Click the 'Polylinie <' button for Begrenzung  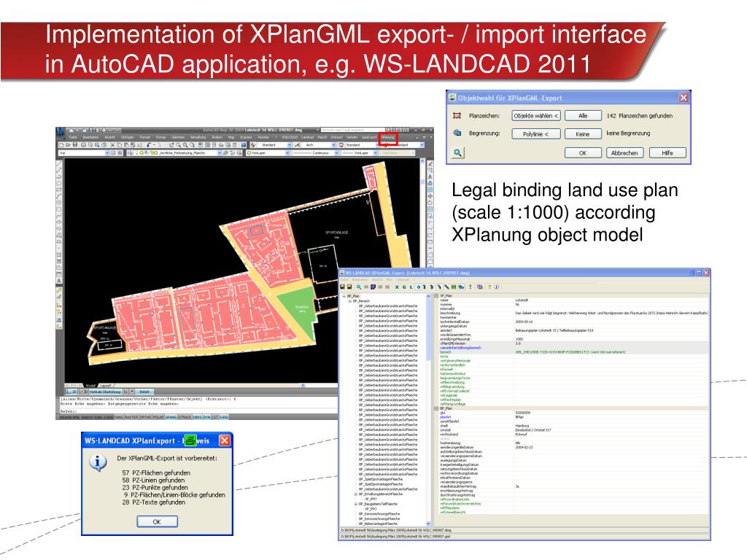536,134
